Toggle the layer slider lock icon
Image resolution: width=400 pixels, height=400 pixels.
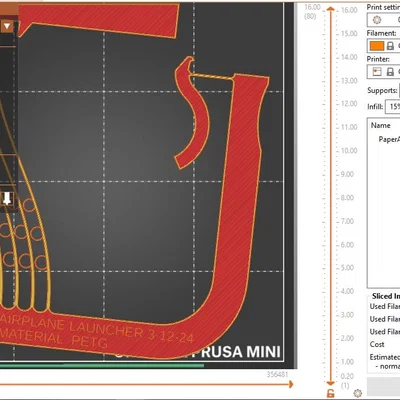(330, 393)
